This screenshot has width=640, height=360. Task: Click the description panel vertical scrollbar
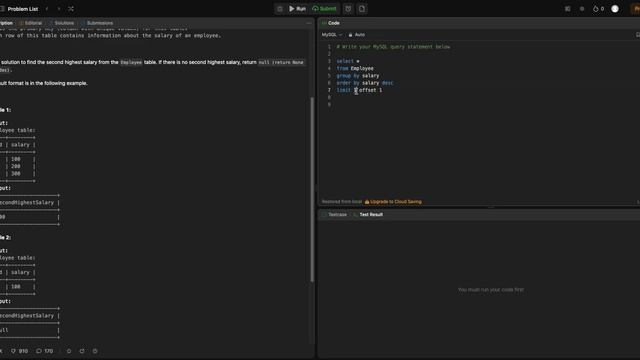point(312,189)
